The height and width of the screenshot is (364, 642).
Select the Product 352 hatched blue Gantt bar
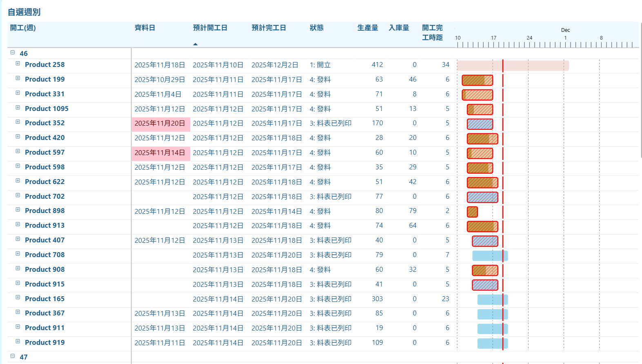pyautogui.click(x=480, y=124)
